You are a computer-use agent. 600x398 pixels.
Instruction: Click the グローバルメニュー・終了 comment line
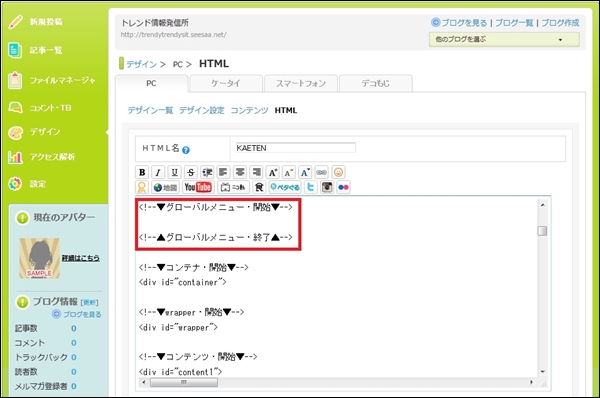[x=215, y=237]
